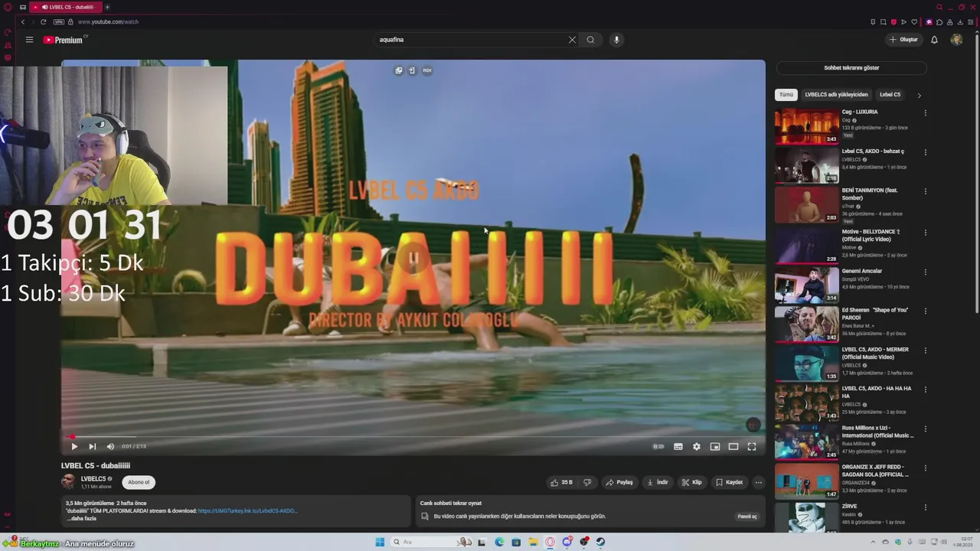Image resolution: width=980 pixels, height=551 pixels.
Task: Toggle subtitles in the player
Action: 678,446
